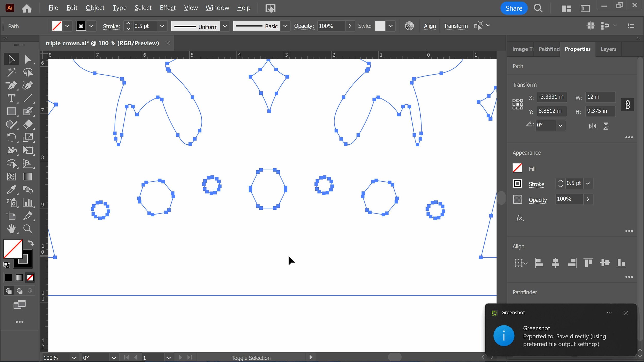The width and height of the screenshot is (644, 362).
Task: Toggle constrain width and height proportions
Action: pyautogui.click(x=627, y=105)
